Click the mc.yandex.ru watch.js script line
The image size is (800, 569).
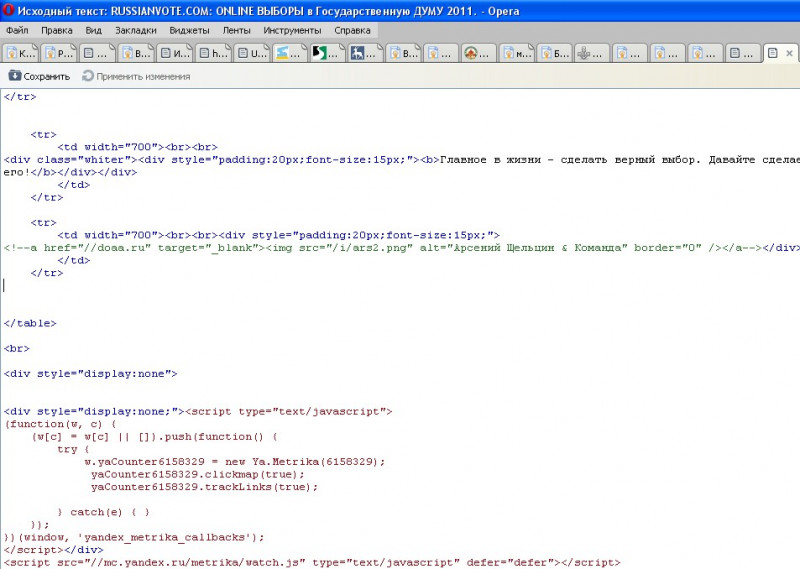pyautogui.click(x=312, y=562)
